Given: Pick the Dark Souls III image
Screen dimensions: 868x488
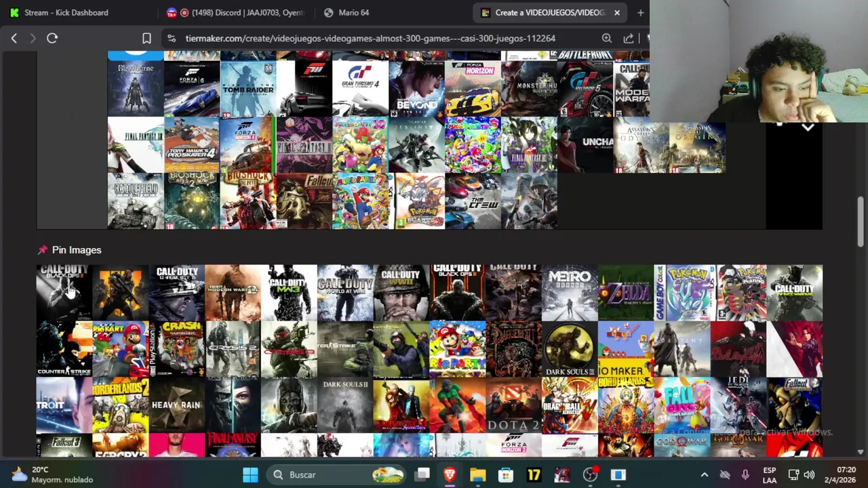Looking at the screenshot, I should 570,349.
